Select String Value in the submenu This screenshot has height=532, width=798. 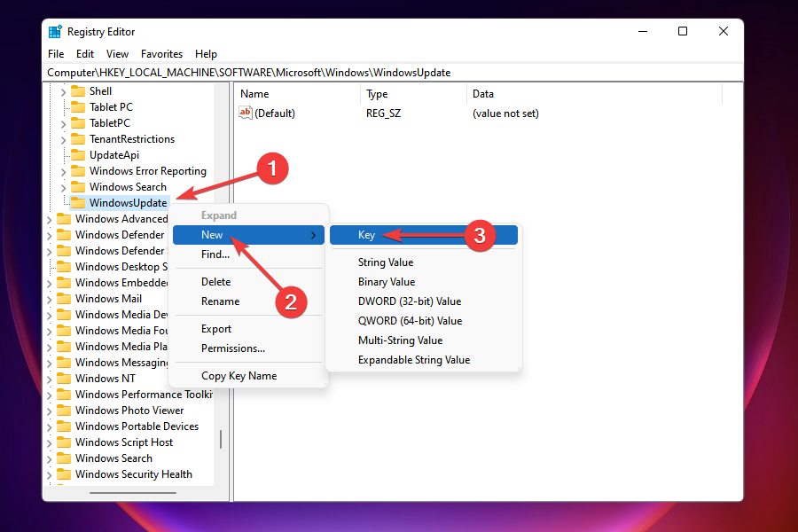[424, 262]
